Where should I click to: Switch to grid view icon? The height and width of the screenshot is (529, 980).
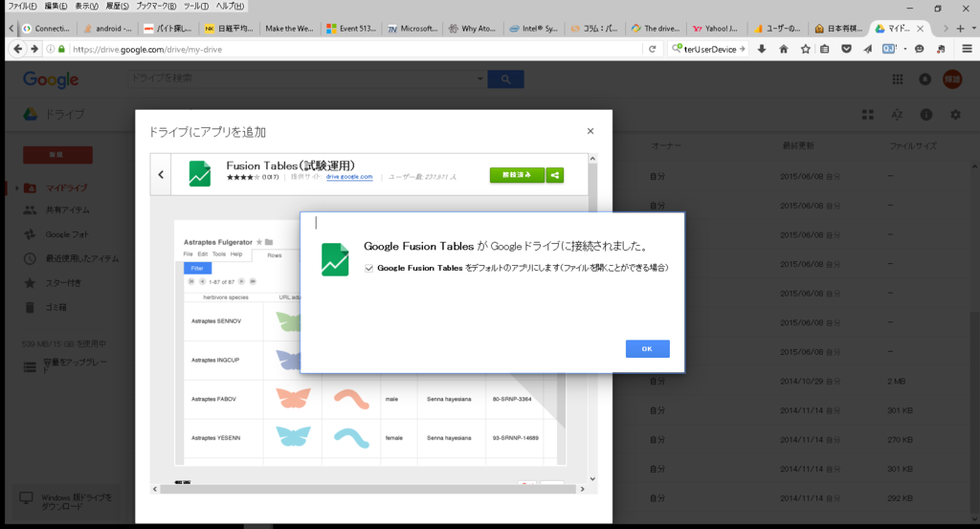point(868,114)
